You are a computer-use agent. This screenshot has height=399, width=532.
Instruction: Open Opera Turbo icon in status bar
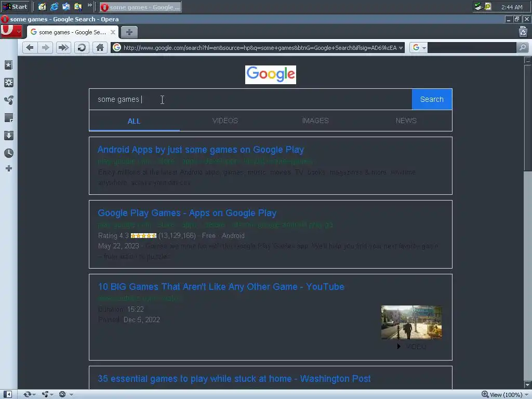(x=62, y=394)
